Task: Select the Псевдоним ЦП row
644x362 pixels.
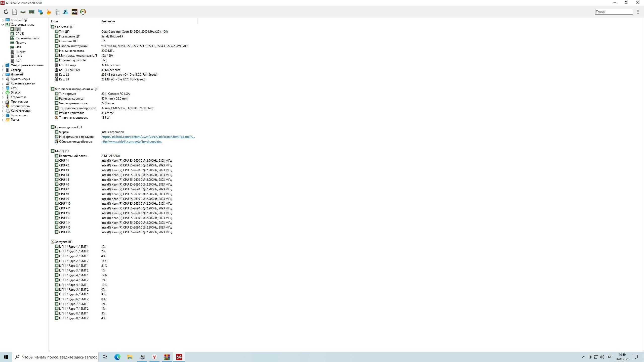Action: click(123, 36)
